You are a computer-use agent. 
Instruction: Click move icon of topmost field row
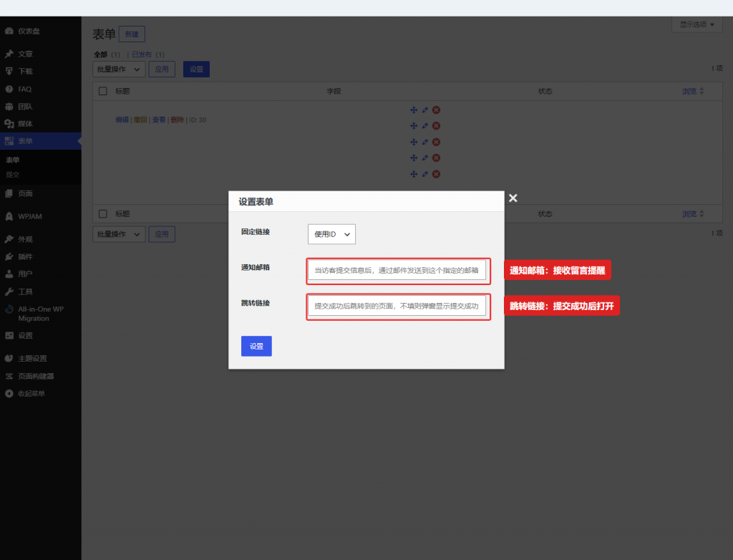coord(414,110)
